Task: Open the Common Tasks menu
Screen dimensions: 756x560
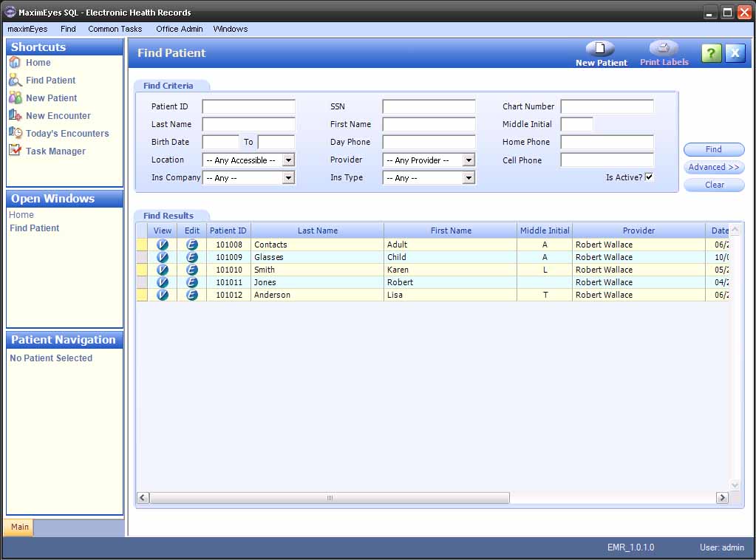Action: [115, 29]
